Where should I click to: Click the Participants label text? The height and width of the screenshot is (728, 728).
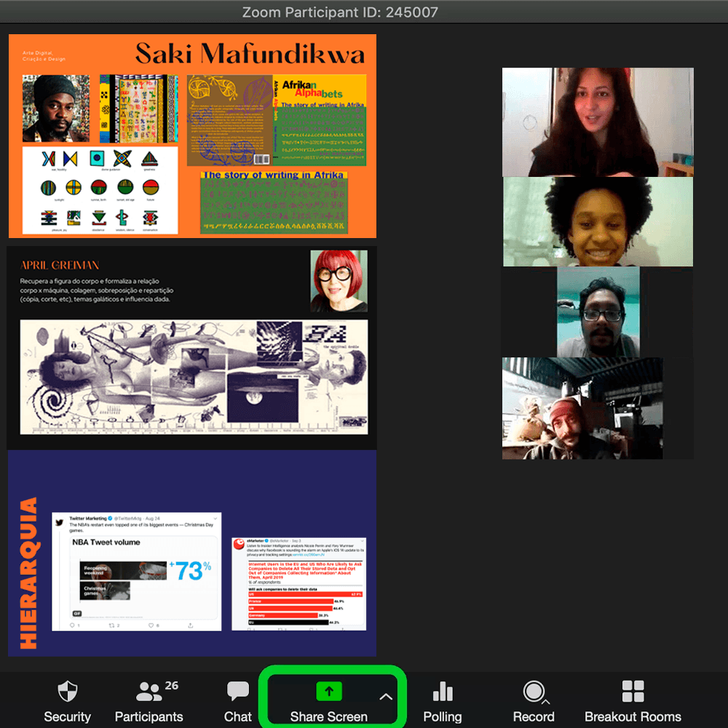[x=149, y=717]
